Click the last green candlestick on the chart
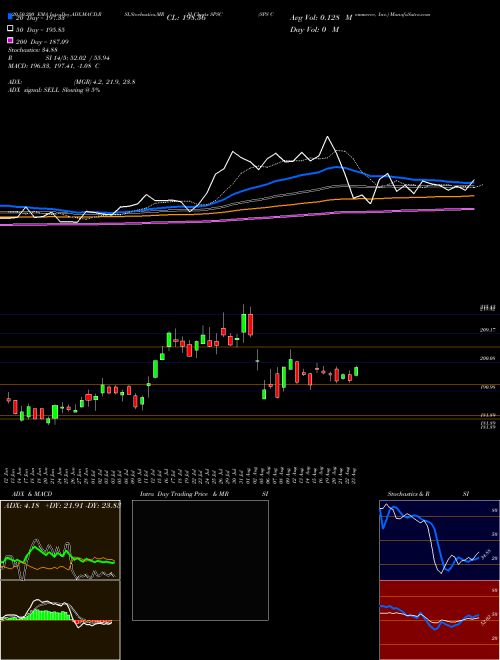This screenshot has height=660, width=500. pyautogui.click(x=356, y=371)
